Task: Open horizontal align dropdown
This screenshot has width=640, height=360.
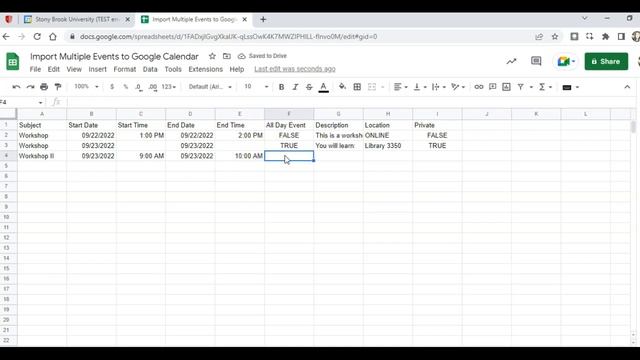Action: 400,87
